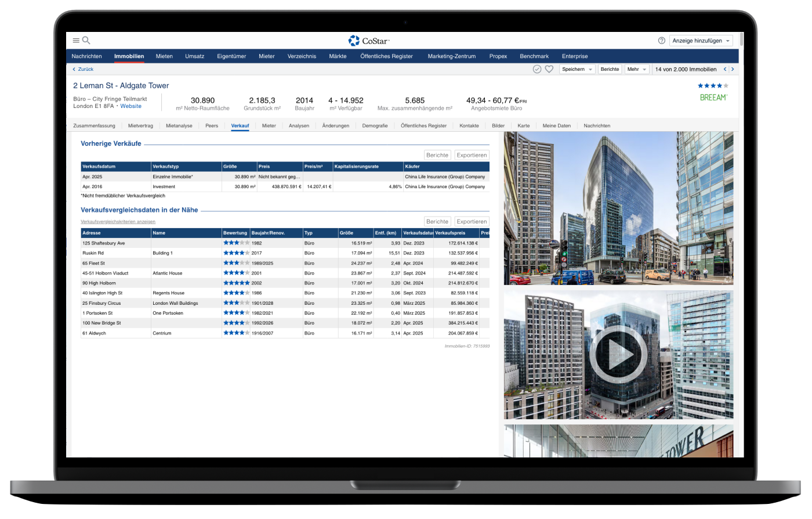
Task: Switch to the Mietanalyse tab
Action: pos(179,125)
